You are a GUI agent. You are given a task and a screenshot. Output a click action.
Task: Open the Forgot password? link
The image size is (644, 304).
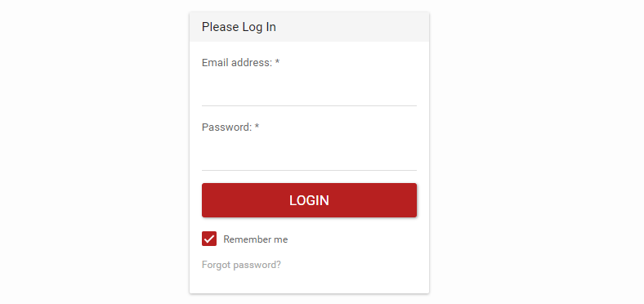tap(242, 265)
